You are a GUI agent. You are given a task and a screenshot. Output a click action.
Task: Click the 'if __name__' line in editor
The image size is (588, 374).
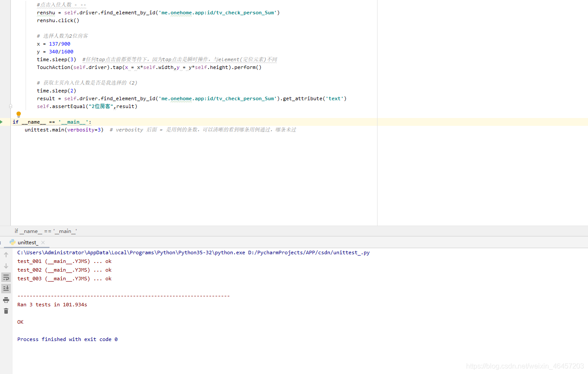point(52,122)
